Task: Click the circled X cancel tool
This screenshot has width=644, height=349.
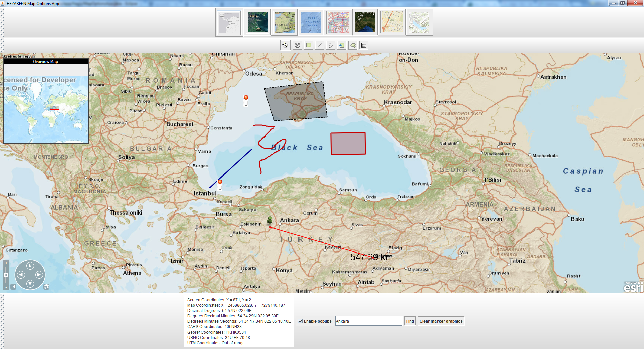Action: [297, 45]
